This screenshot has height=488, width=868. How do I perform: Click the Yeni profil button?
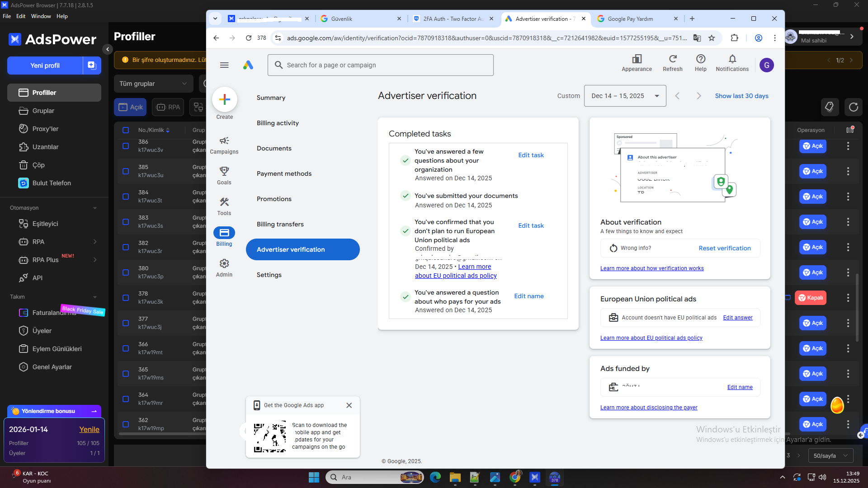click(x=45, y=66)
